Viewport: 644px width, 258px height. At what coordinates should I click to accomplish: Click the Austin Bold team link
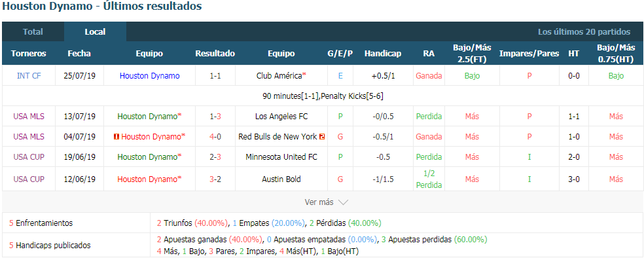coord(281,179)
